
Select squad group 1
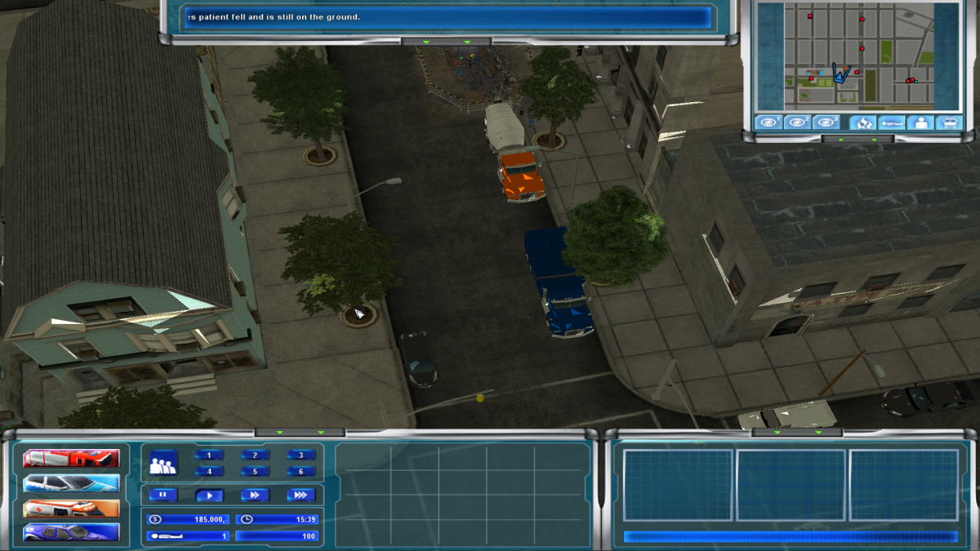(209, 455)
